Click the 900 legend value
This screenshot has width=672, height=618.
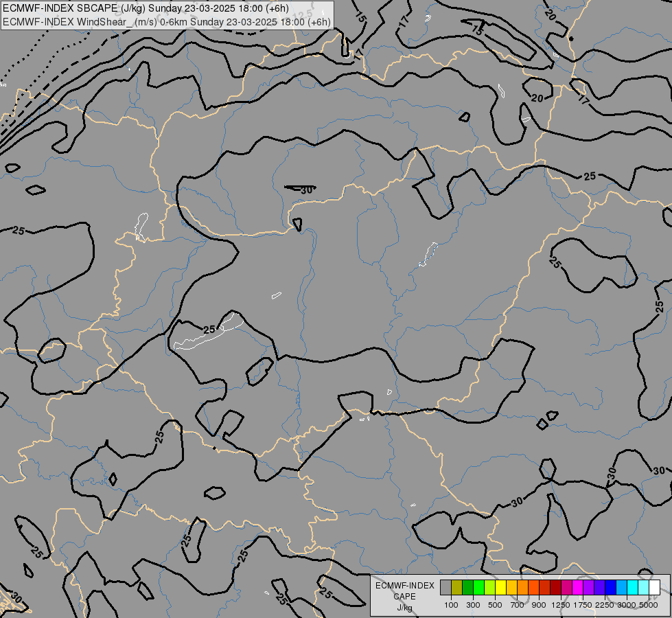coord(539,605)
